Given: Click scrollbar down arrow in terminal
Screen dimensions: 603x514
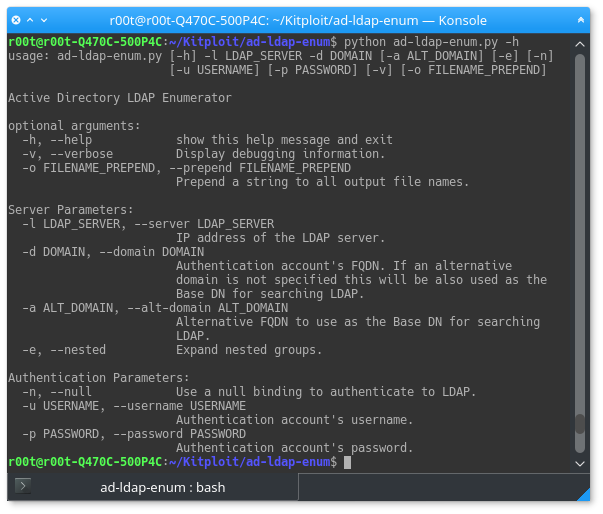Looking at the screenshot, I should (x=580, y=464).
